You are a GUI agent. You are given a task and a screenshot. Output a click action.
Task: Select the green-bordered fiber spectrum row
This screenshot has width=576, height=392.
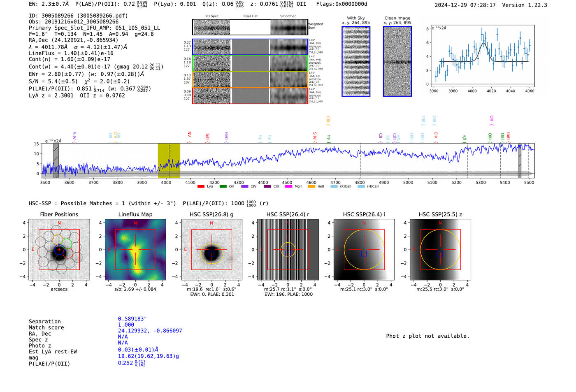coord(250,63)
